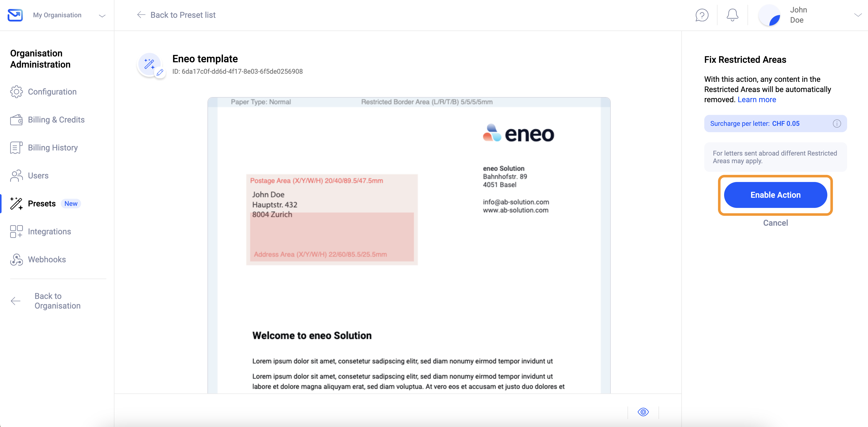Go Back to Preset list
Viewport: 868px width, 427px height.
pyautogui.click(x=176, y=15)
